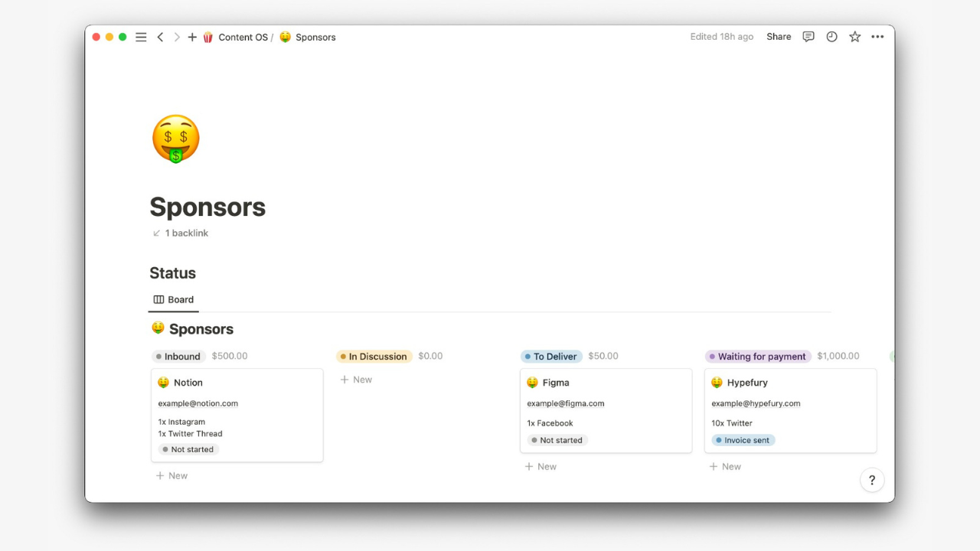Open page history clock icon
980x551 pixels.
(831, 37)
